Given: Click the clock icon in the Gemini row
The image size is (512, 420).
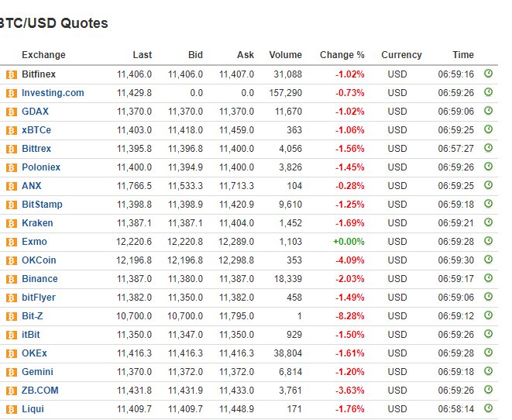Looking at the screenshot, I should 488,371.
